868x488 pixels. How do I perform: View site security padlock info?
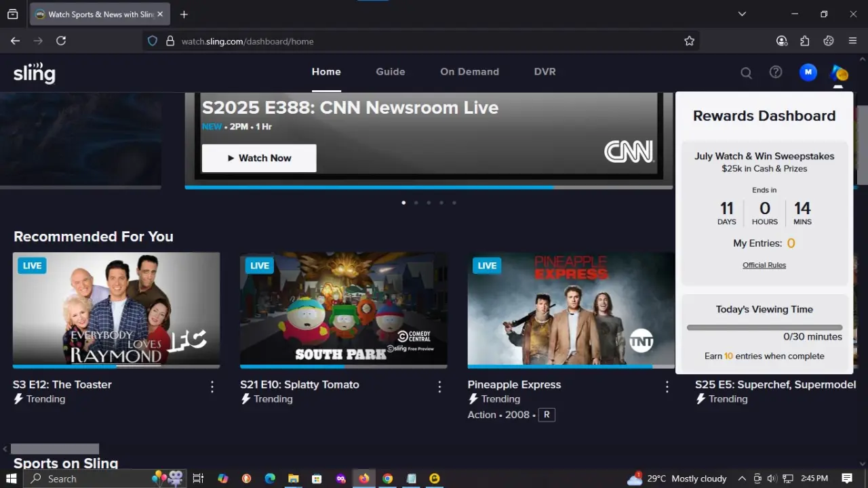[170, 41]
